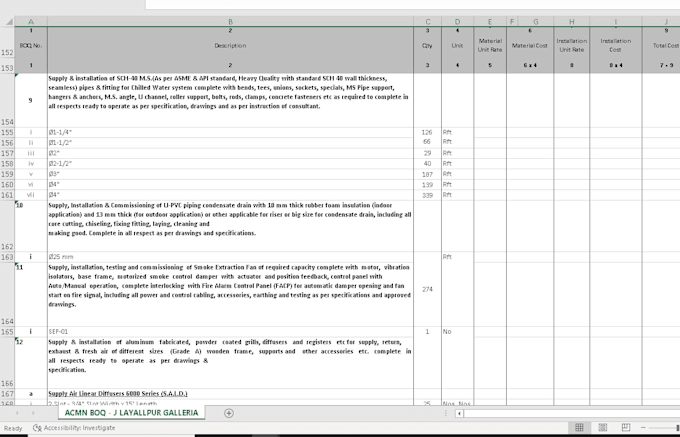Viewport: 680px width, 437px height.
Task: Switch to Page Break Preview view
Action: [626, 427]
